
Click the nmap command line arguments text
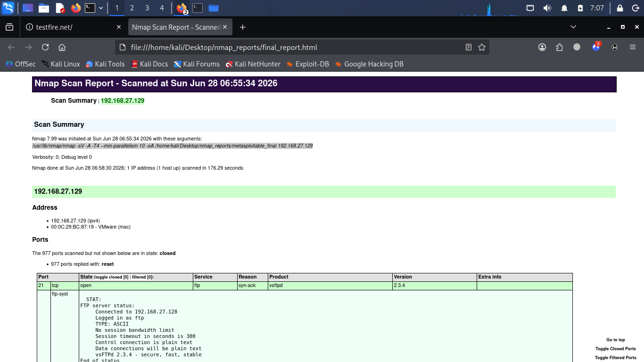tap(173, 146)
